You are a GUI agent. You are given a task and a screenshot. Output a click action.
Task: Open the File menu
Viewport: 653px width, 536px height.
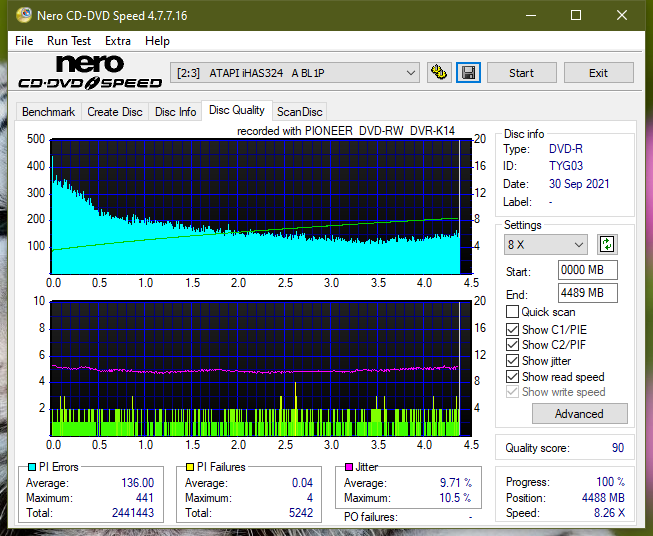pyautogui.click(x=24, y=41)
